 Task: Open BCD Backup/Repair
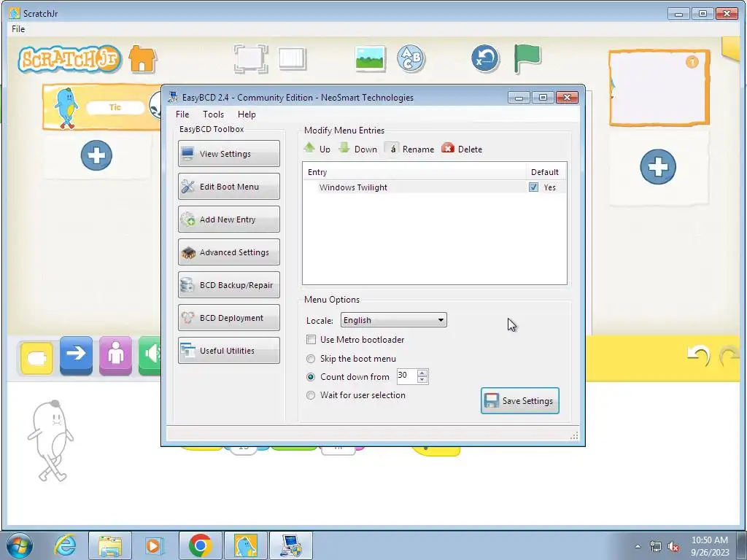[228, 285]
